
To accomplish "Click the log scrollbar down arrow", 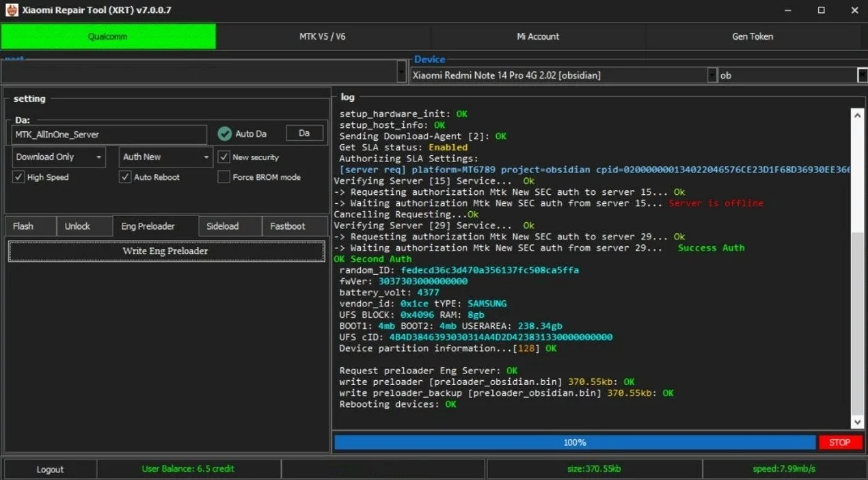I will pos(858,423).
